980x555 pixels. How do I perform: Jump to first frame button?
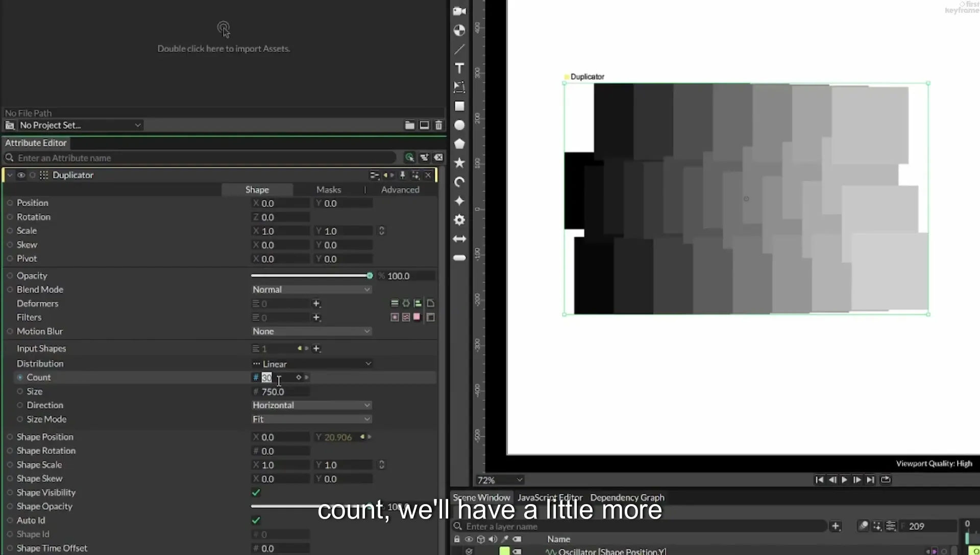[819, 480]
